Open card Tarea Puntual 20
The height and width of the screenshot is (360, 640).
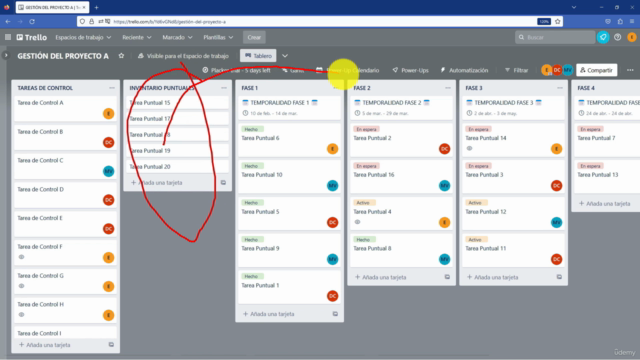(178, 167)
